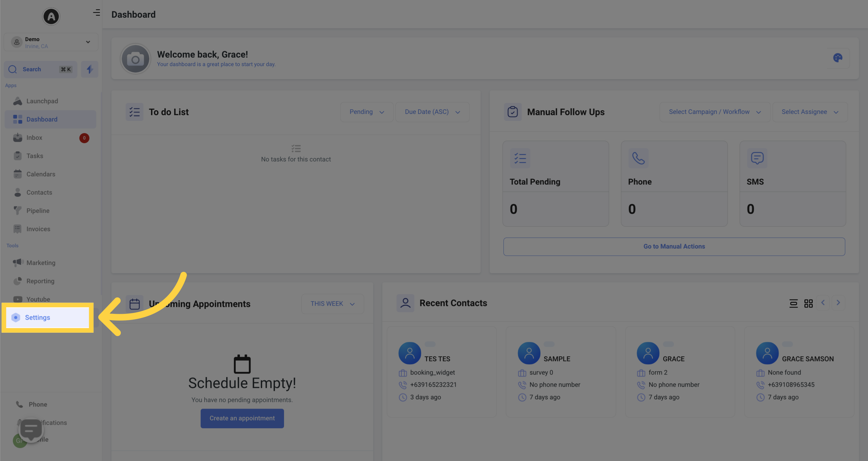Click phone number +639165232321

pos(433,385)
